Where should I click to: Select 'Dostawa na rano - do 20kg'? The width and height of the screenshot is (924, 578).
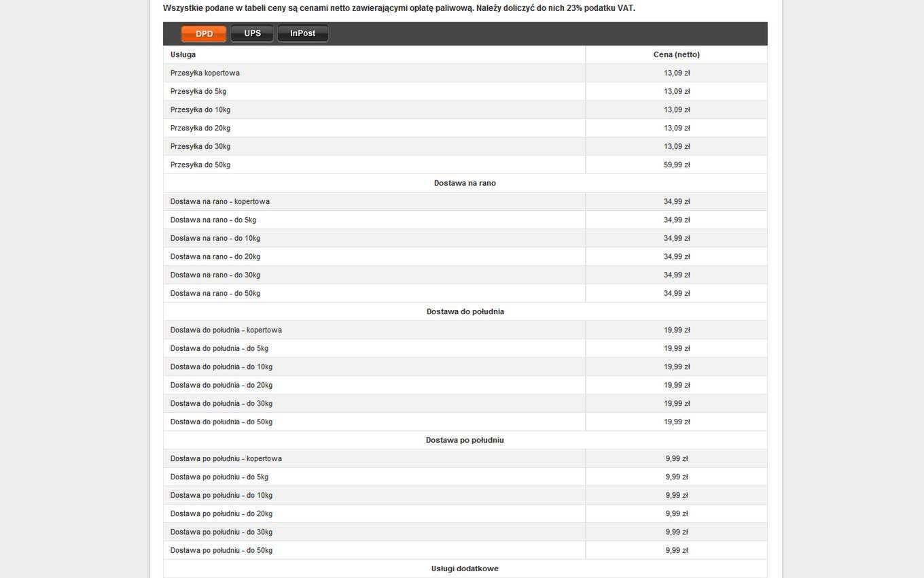click(215, 256)
